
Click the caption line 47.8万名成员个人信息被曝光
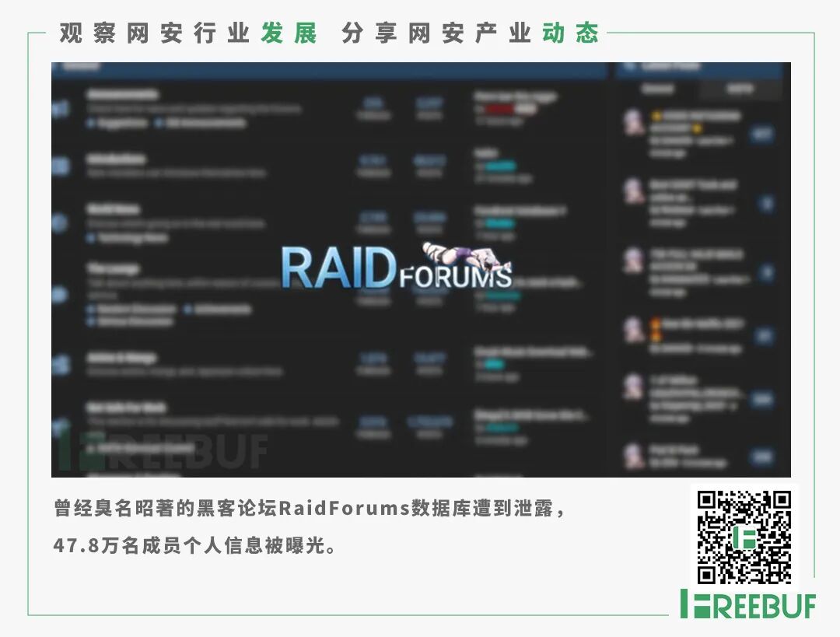coord(195,545)
